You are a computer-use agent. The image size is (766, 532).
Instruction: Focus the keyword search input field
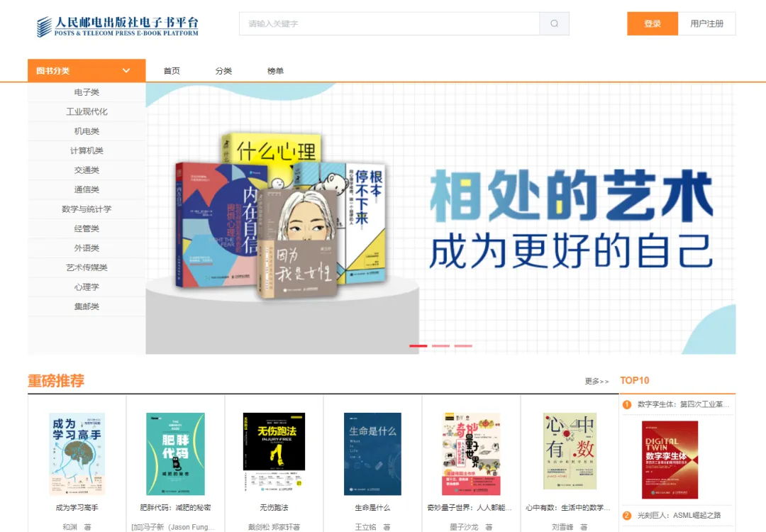[389, 23]
